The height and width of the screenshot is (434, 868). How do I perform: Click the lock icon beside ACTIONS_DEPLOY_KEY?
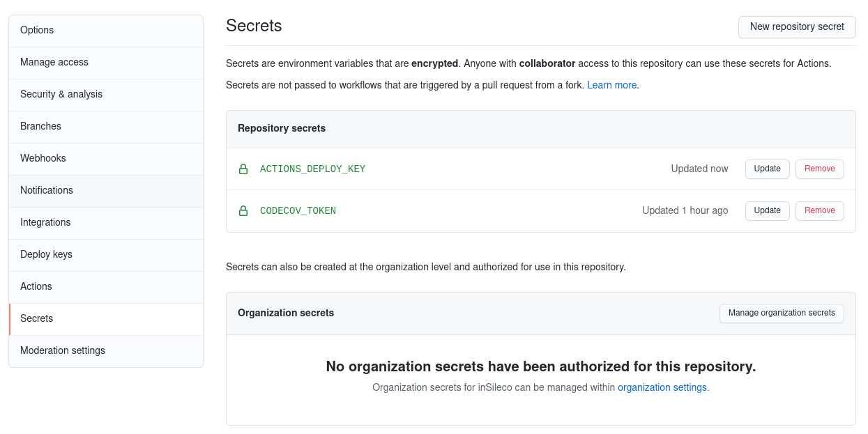243,169
